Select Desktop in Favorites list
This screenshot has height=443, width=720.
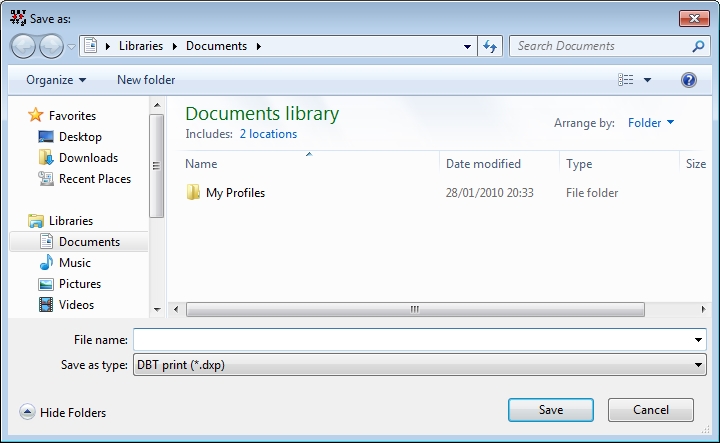pyautogui.click(x=80, y=137)
